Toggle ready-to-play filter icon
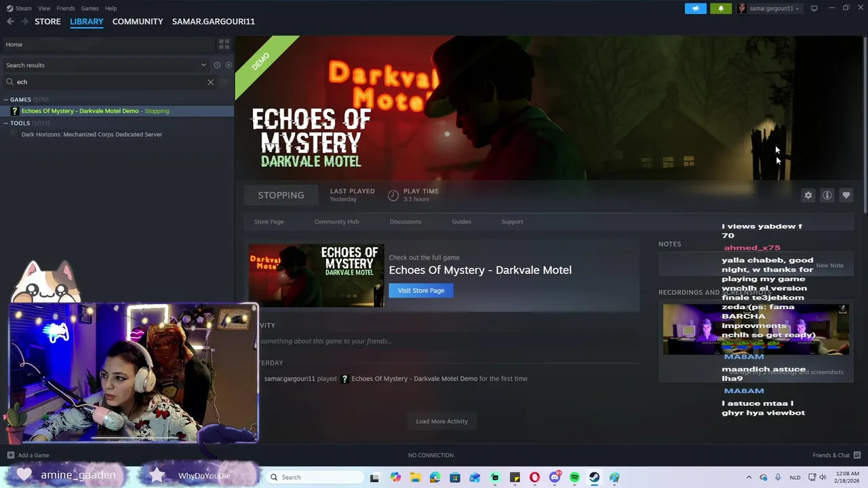Viewport: 868px width, 488px height. point(229,65)
